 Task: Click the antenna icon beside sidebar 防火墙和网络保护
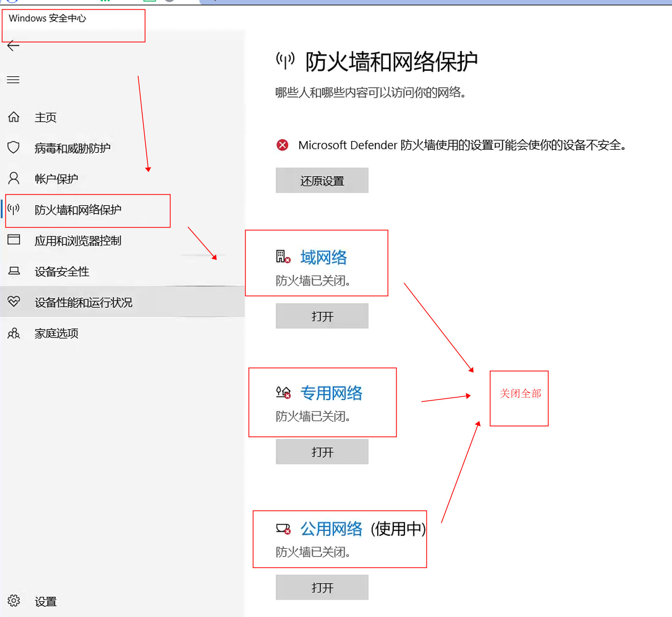pyautogui.click(x=14, y=209)
